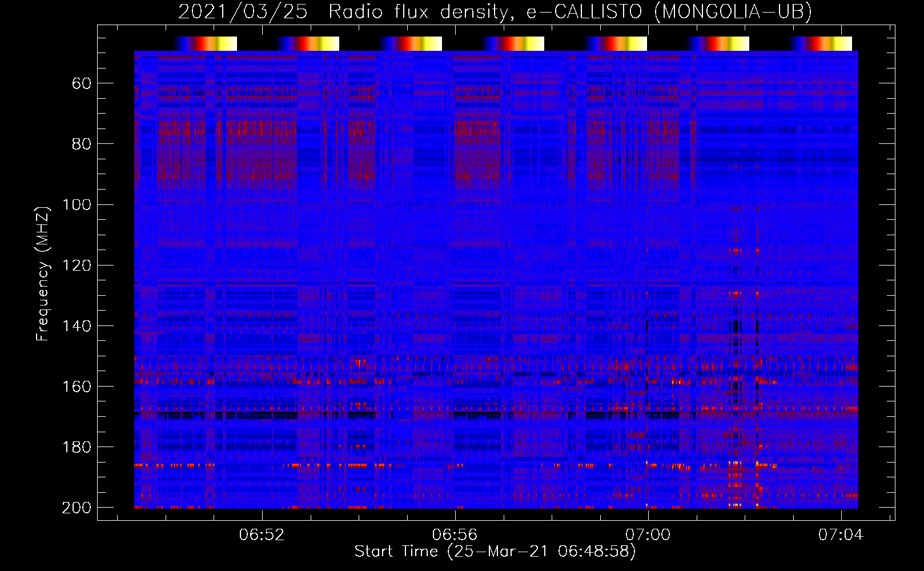
Task: Click the 200 frequency tick label
Action: [x=77, y=508]
